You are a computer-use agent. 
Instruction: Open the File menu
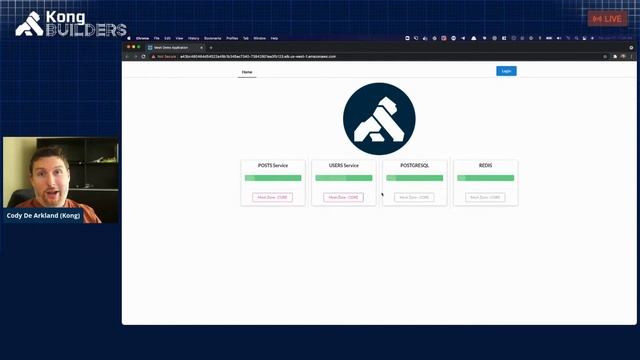(x=156, y=38)
